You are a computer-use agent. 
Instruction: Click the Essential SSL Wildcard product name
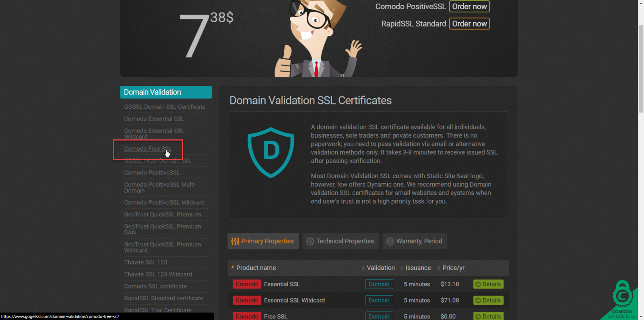(x=295, y=300)
